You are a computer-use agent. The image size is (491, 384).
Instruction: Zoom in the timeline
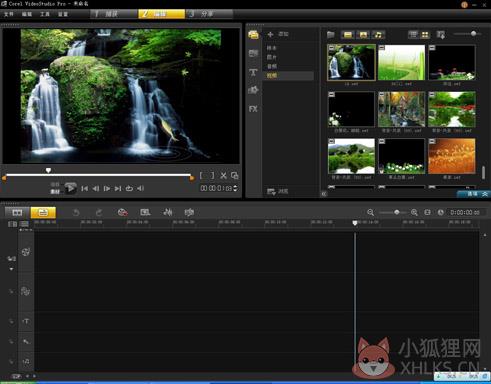(414, 212)
